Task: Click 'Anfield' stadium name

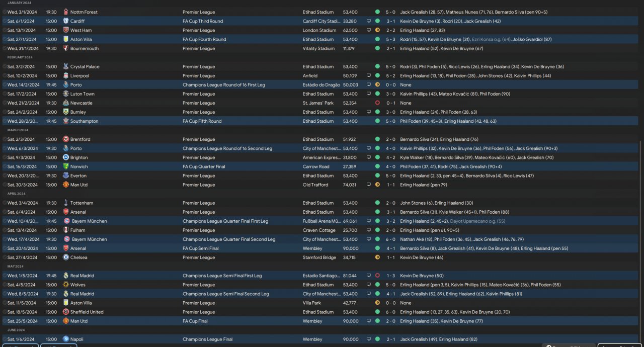Action: pyautogui.click(x=310, y=75)
